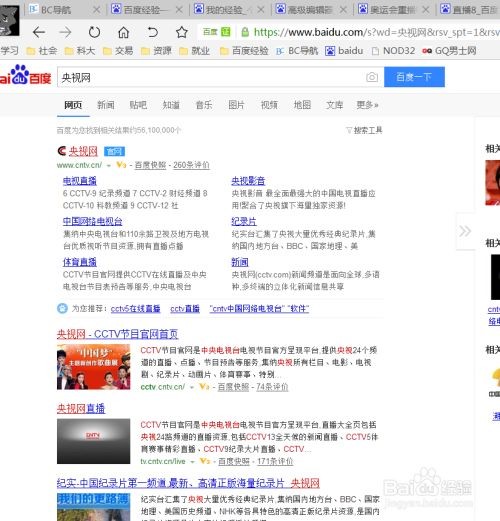Screen dimensions: 500x521
Task: Open the 央视网 official site result
Action: (83, 151)
